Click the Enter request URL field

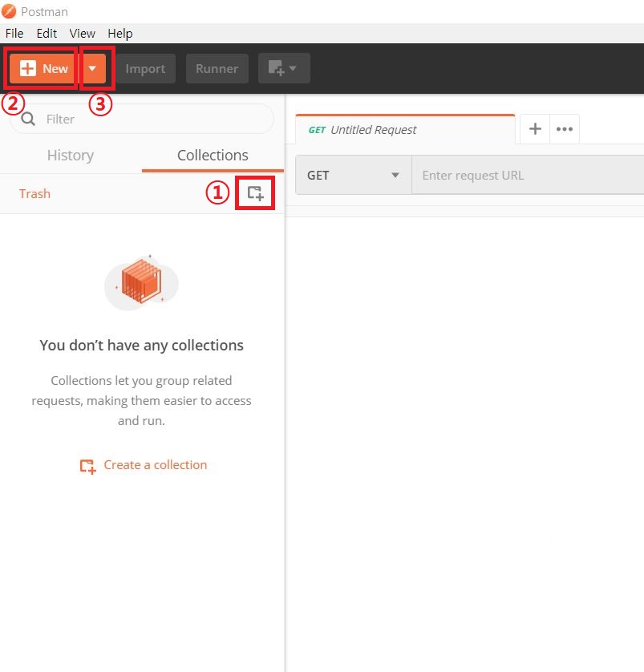click(x=528, y=176)
